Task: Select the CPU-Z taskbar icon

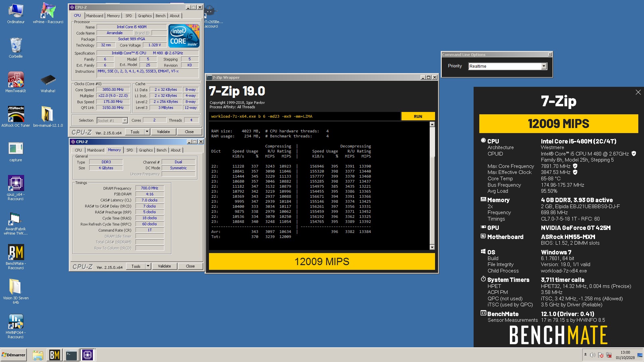Action: [88, 355]
